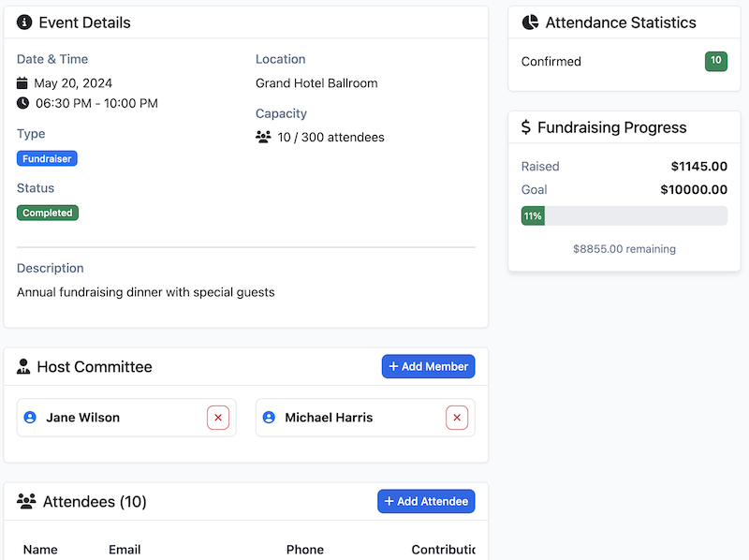Click the calendar icon beside May 20, 2024
Image resolution: width=749 pixels, height=560 pixels.
tap(22, 83)
